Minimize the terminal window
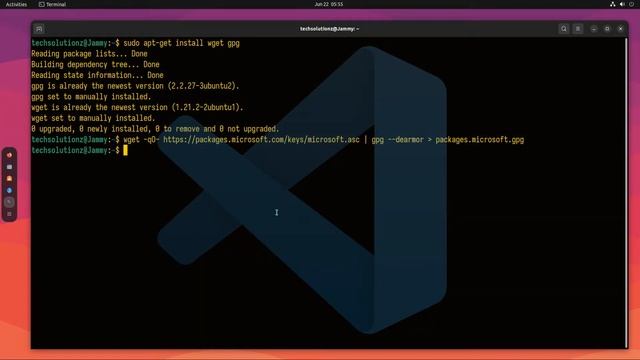This screenshot has width=640, height=360. [593, 29]
